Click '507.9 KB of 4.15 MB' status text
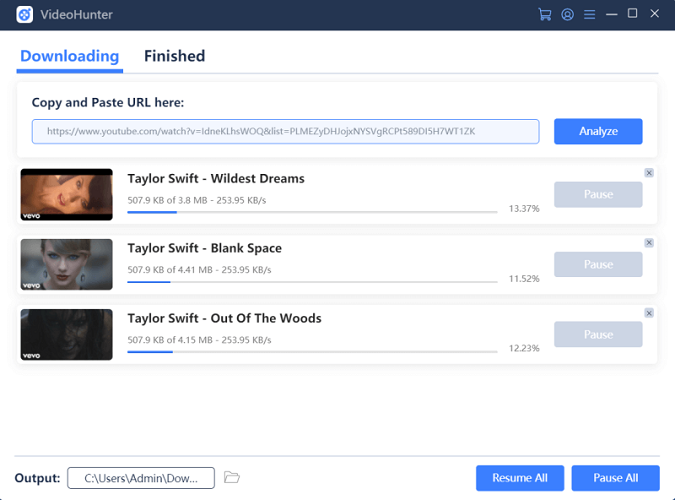 (170, 340)
